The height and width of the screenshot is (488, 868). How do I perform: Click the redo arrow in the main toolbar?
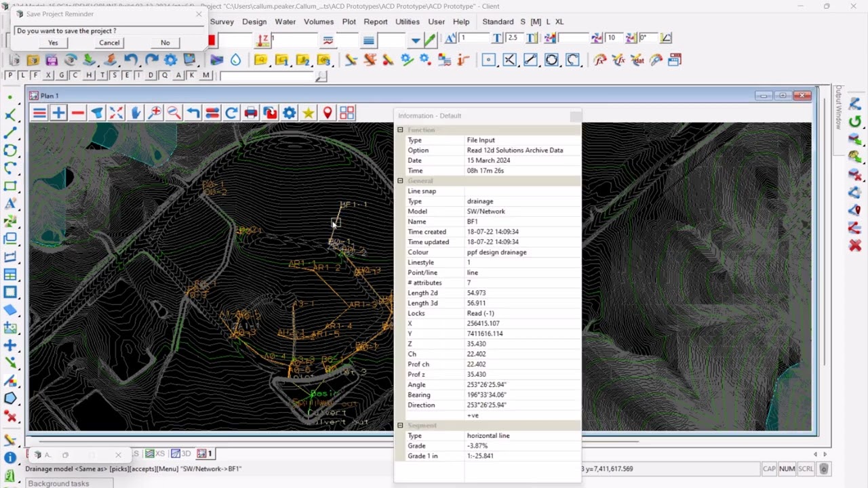click(151, 60)
